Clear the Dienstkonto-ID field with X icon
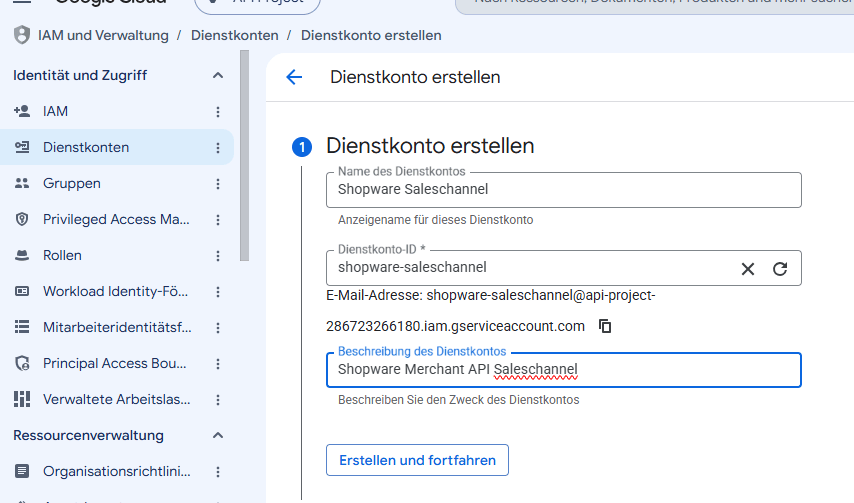Screen dimensions: 854x503 pyautogui.click(x=748, y=268)
